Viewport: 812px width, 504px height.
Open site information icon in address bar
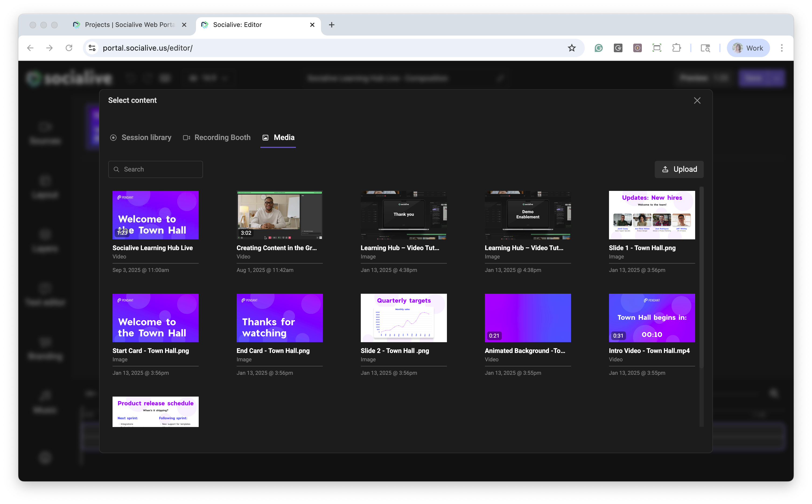[92, 48]
